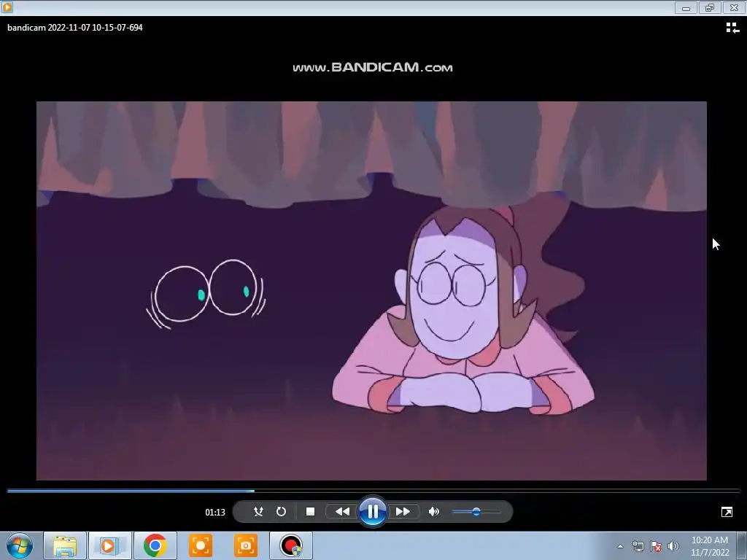Stop the video playback
This screenshot has width=747, height=560.
pos(310,511)
